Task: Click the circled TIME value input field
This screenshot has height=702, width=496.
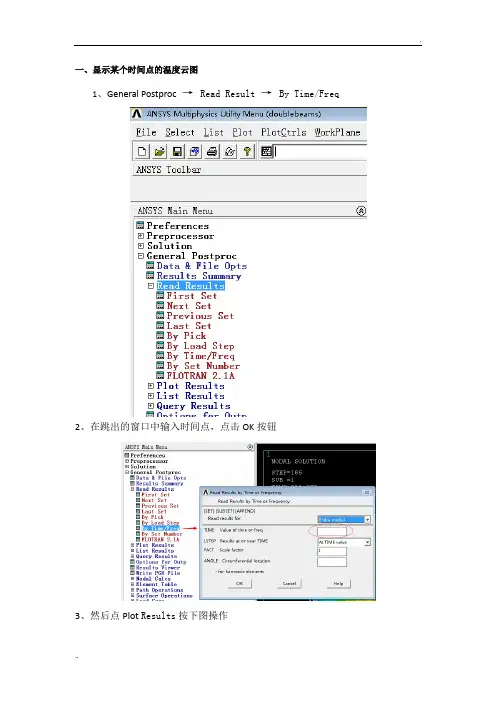Action: [332, 531]
